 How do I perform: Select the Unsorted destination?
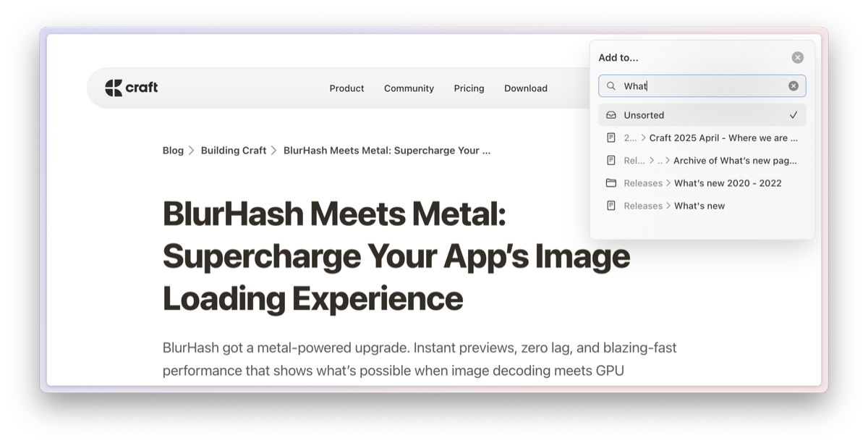point(702,115)
